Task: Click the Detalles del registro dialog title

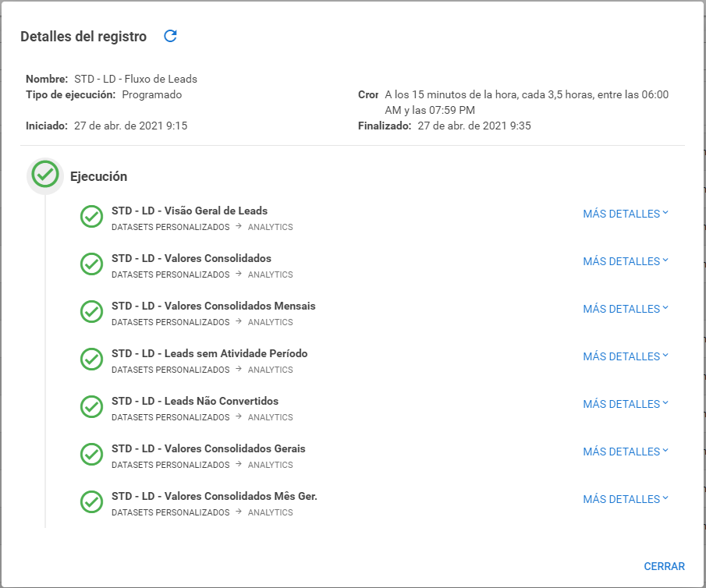Action: pyautogui.click(x=83, y=37)
